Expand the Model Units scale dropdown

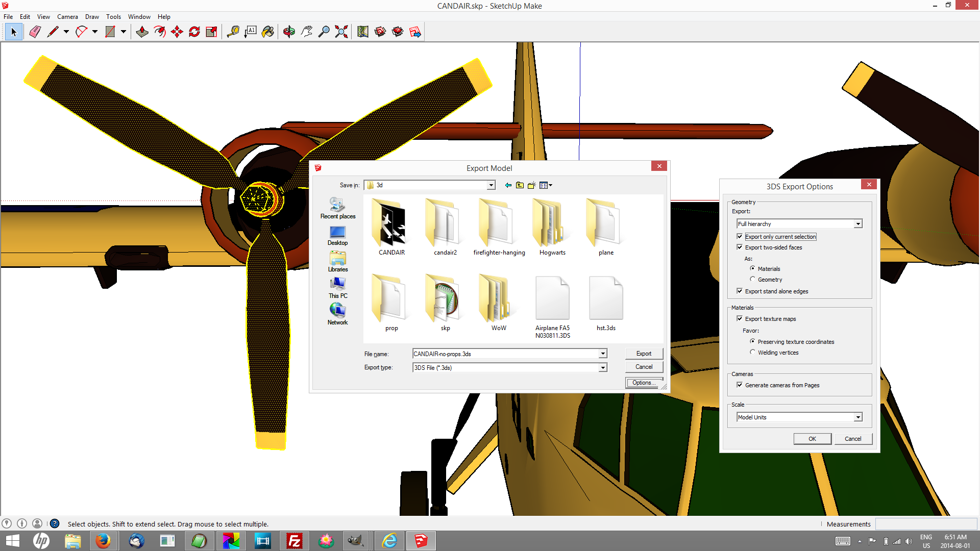click(x=858, y=417)
